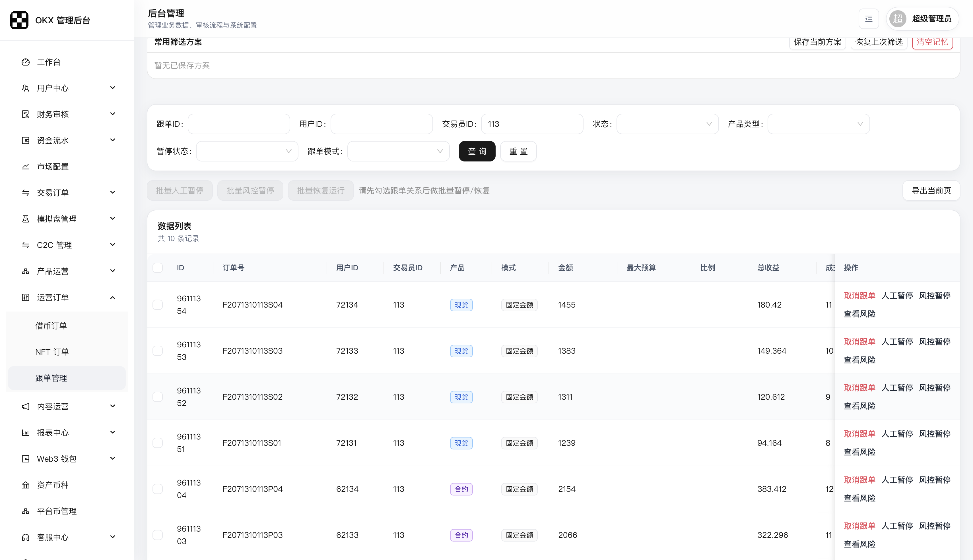Screen dimensions: 973x560
Task: Click the C2C 管理 swap icon
Action: (x=25, y=245)
